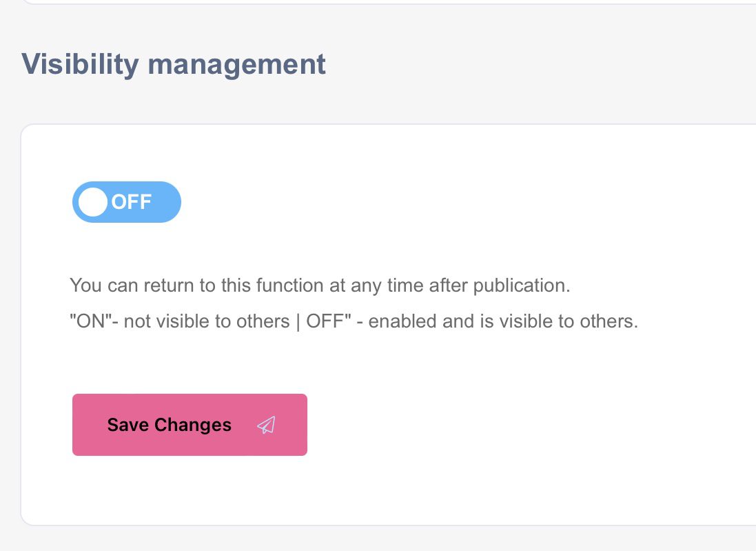756x551 pixels.
Task: Click the word "management" in the heading
Action: click(237, 65)
